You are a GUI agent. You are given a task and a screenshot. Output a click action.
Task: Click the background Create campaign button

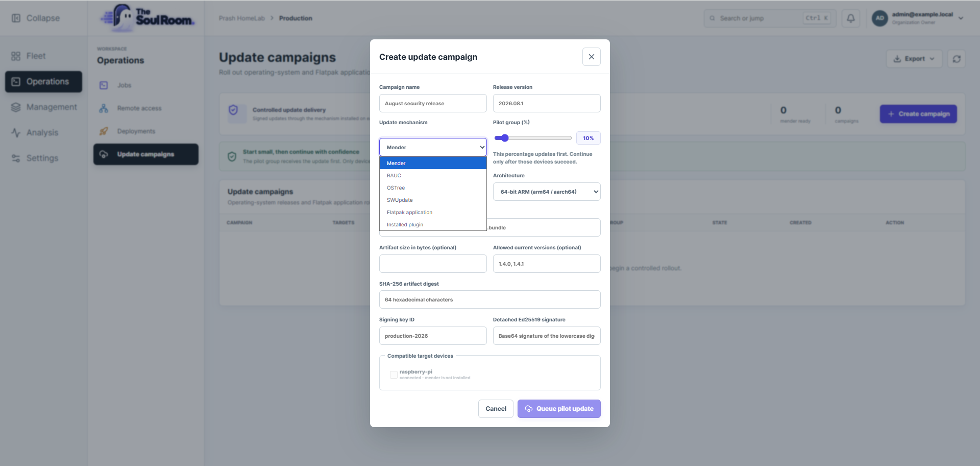click(x=918, y=114)
